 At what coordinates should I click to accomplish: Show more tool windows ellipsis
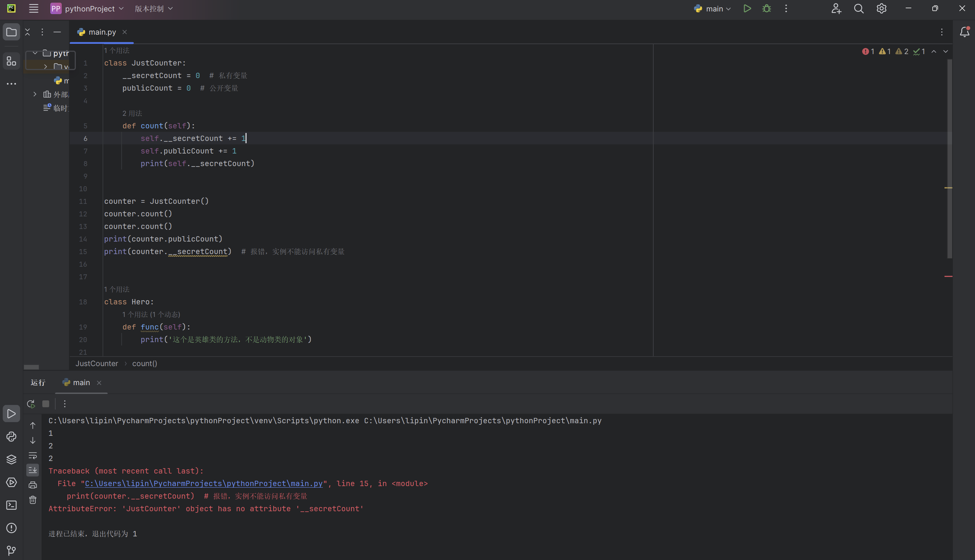(x=11, y=83)
